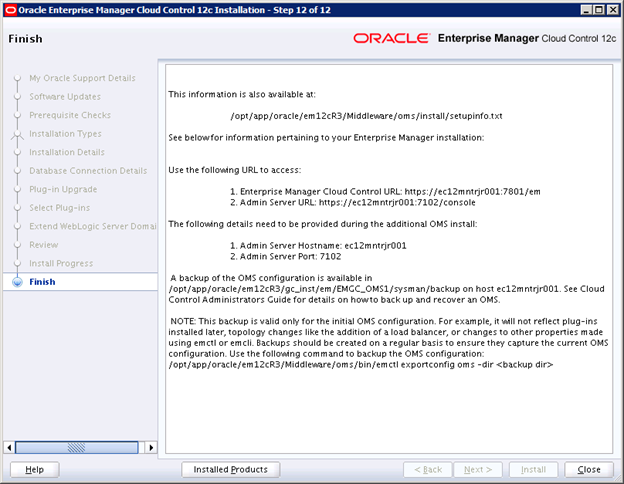Click the Admin Server Hostname line

[x=318, y=246]
